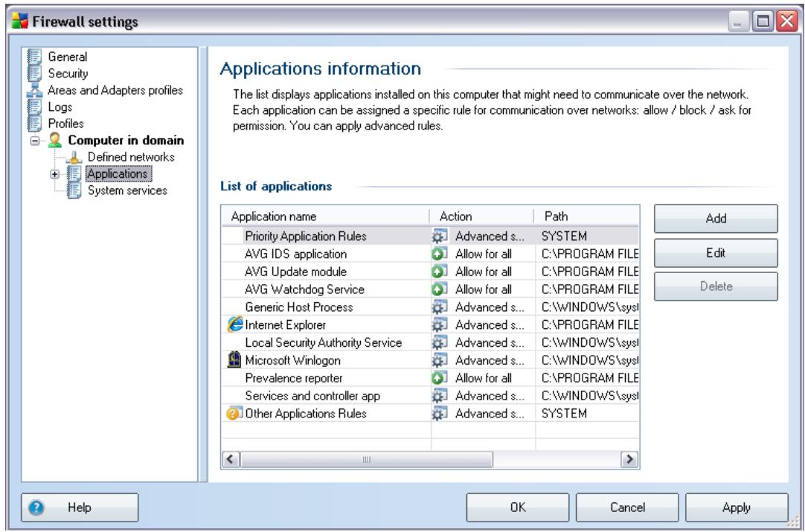Click the Edit button
Screen dimensions: 805x532
pyautogui.click(x=716, y=253)
